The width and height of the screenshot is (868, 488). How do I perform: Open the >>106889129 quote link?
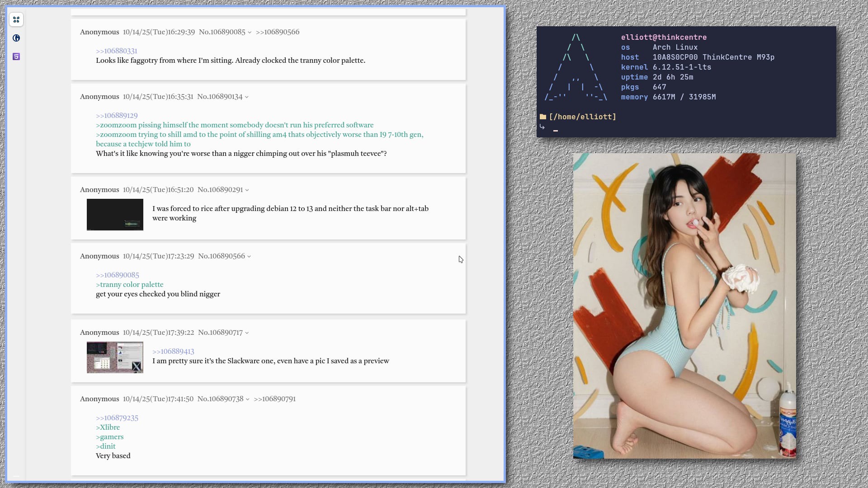coord(117,116)
